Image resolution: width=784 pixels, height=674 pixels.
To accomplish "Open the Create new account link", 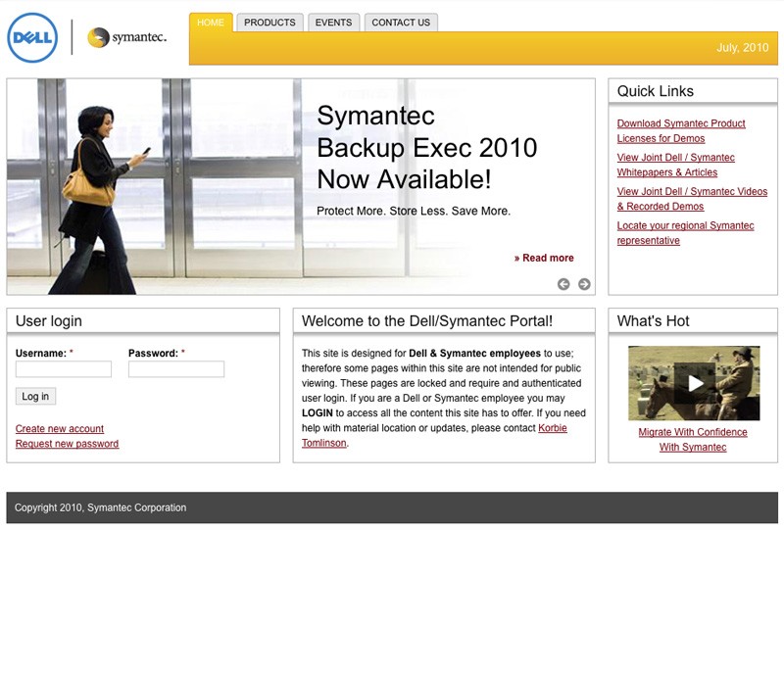I will (60, 428).
